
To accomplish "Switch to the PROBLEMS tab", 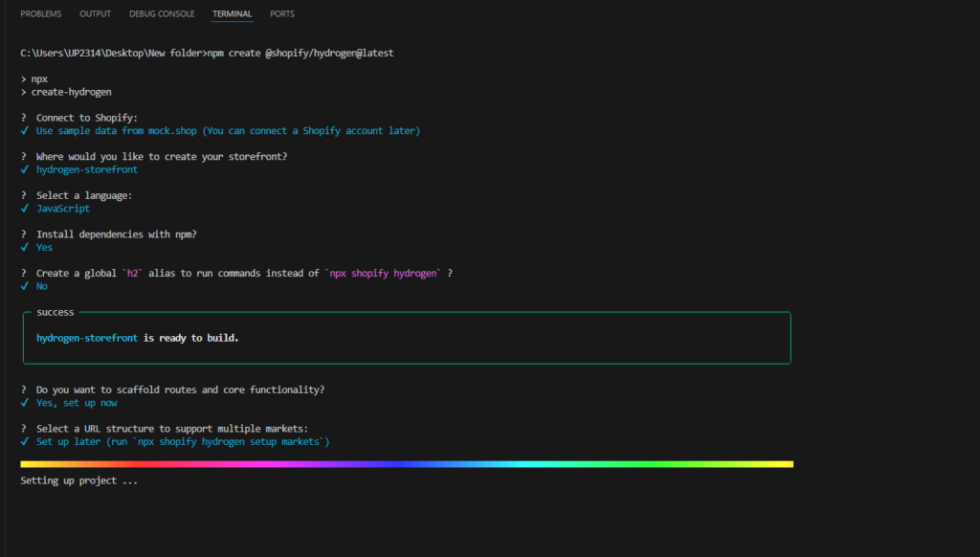I will (x=40, y=13).
